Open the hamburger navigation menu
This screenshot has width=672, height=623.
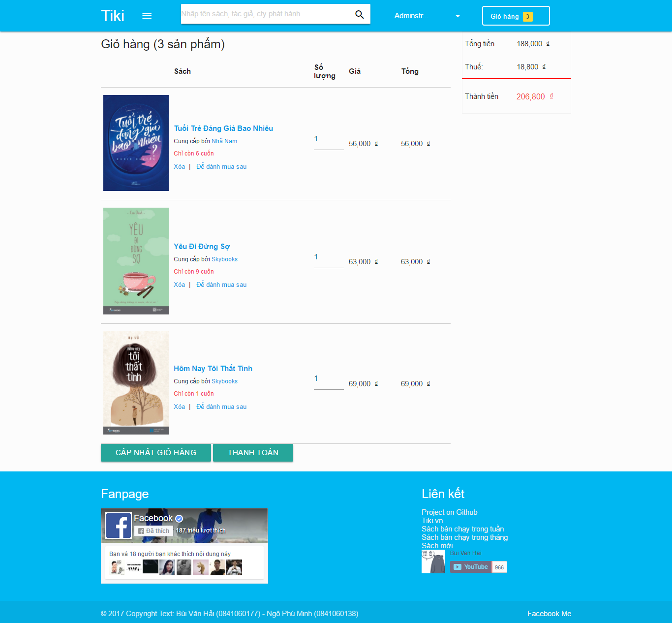[x=147, y=15]
